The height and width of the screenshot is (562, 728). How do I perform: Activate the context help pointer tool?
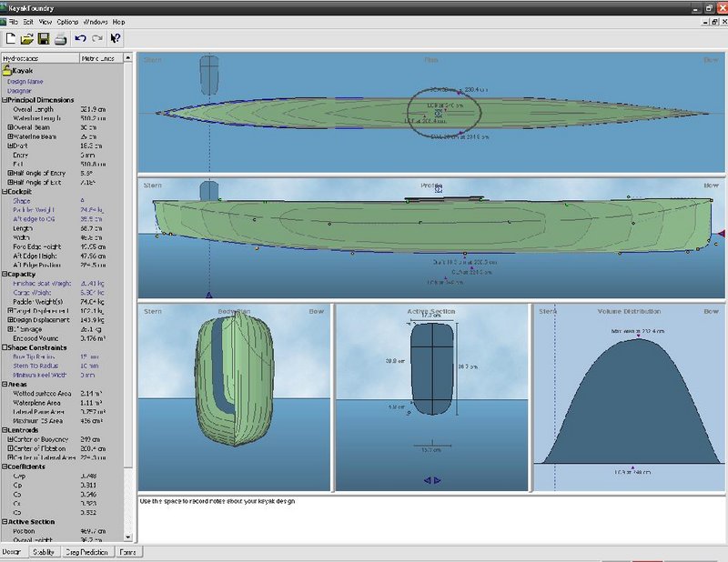(116, 38)
